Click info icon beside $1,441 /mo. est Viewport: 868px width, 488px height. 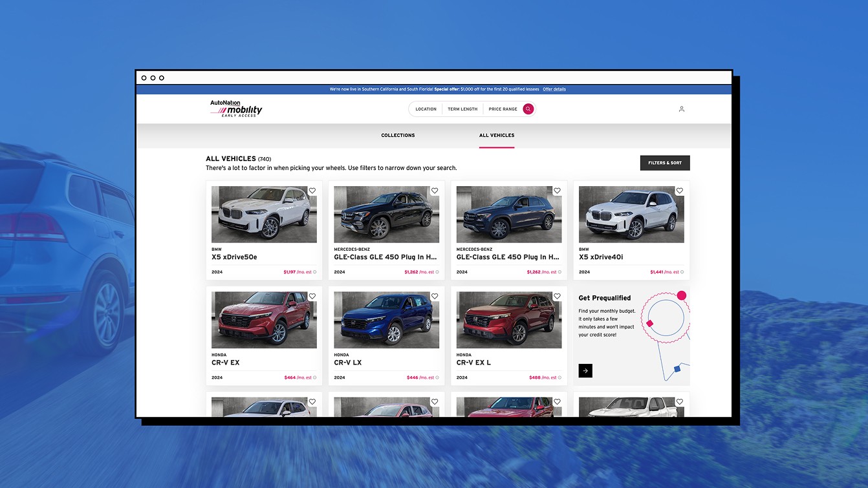[x=682, y=272]
